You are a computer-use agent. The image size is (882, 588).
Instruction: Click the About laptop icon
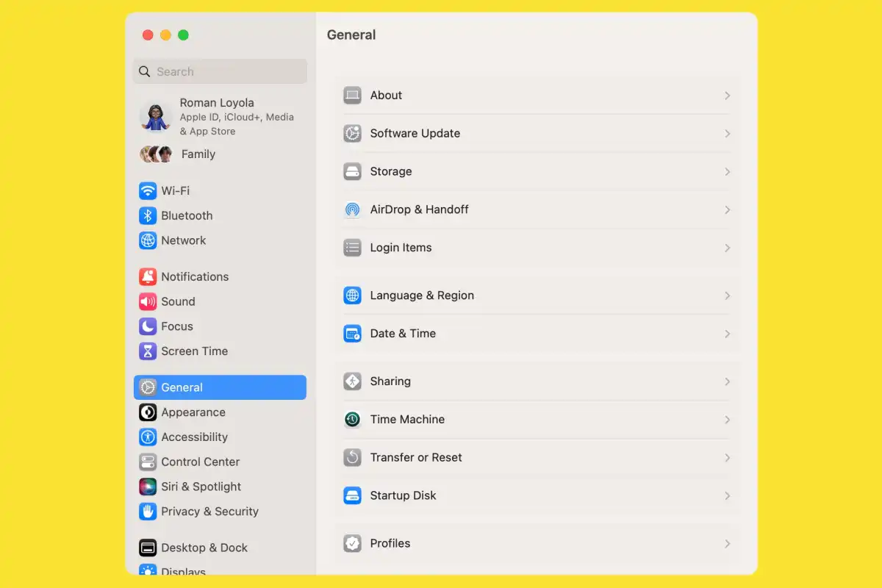(353, 96)
